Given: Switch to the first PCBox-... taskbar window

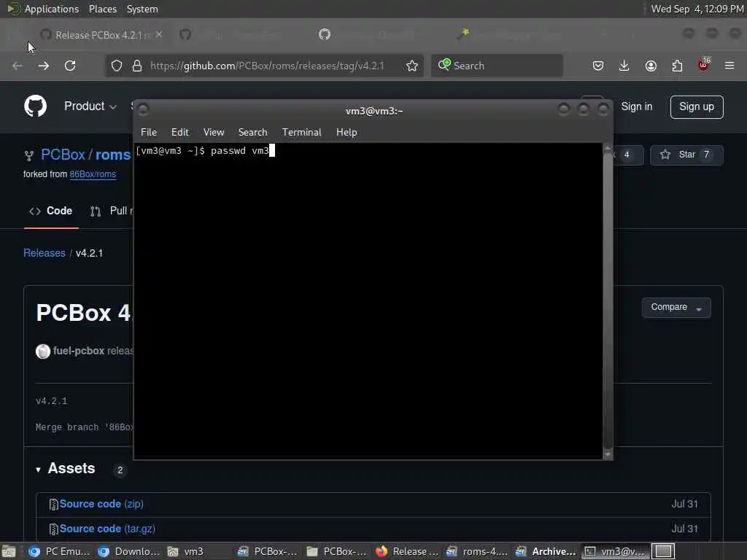Looking at the screenshot, I should [x=267, y=551].
